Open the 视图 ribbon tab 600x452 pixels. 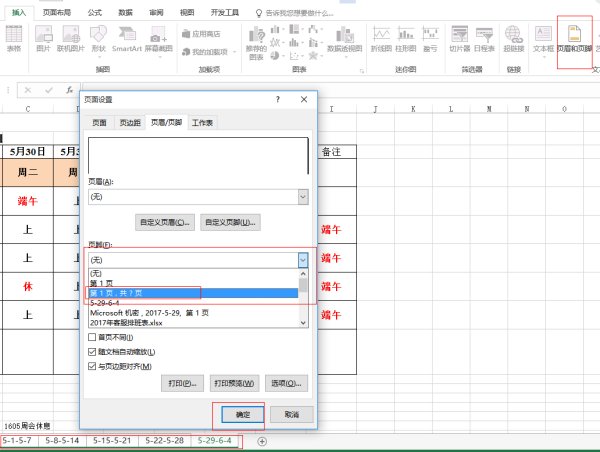187,13
